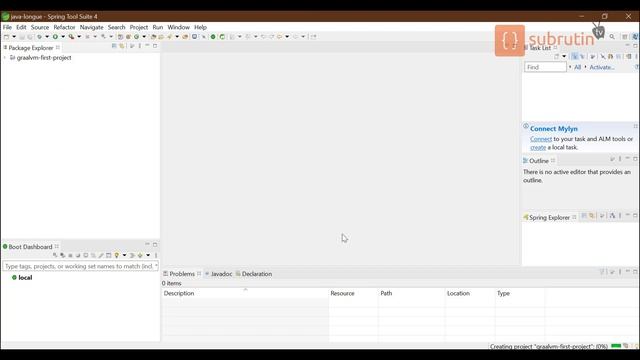Click the Task List Find field
Viewport: 640px width, 360px height.
[x=545, y=67]
